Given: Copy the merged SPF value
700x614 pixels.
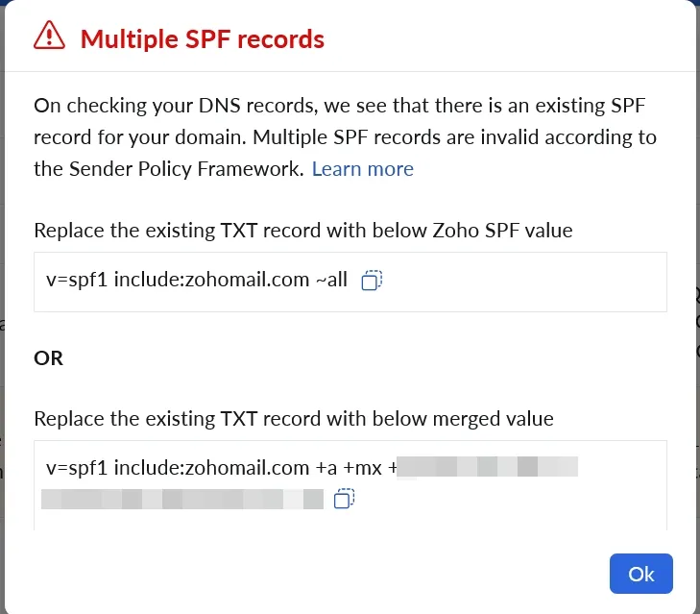Looking at the screenshot, I should (x=344, y=499).
